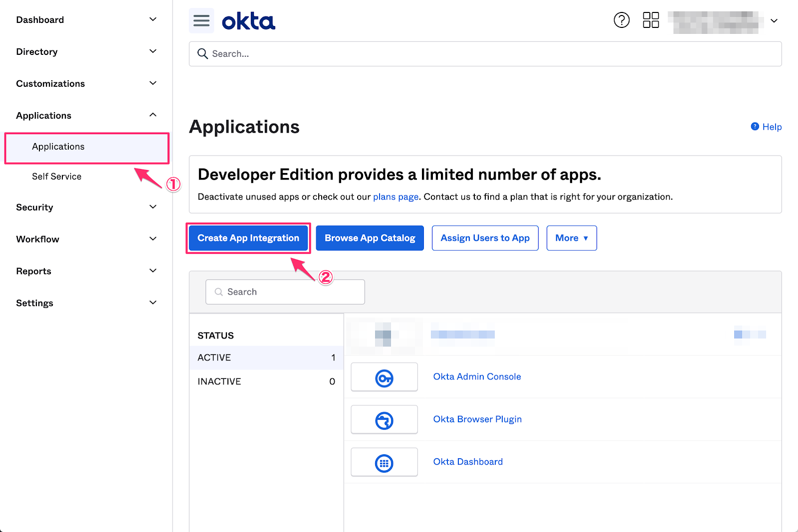Collapse the Applications sidebar section
798x532 pixels.
(153, 115)
